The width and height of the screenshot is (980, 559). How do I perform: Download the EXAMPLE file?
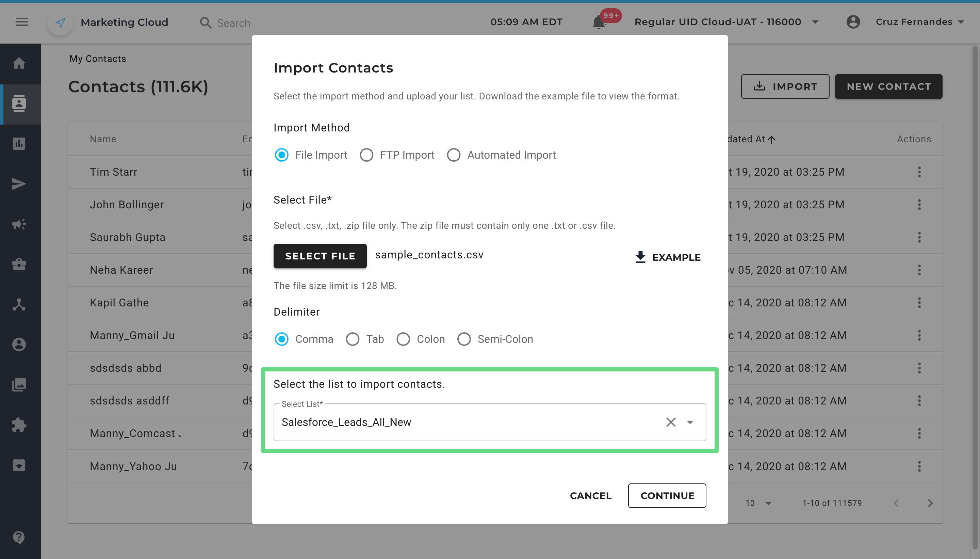click(x=668, y=257)
